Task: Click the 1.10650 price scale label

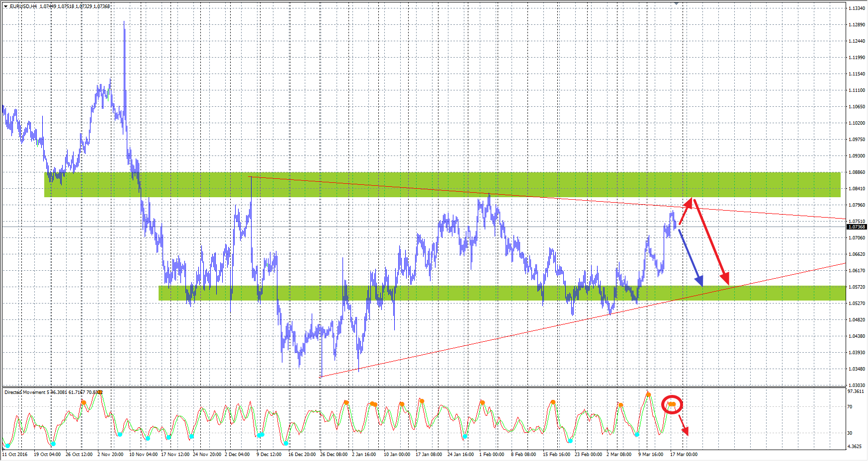Action: [857, 107]
